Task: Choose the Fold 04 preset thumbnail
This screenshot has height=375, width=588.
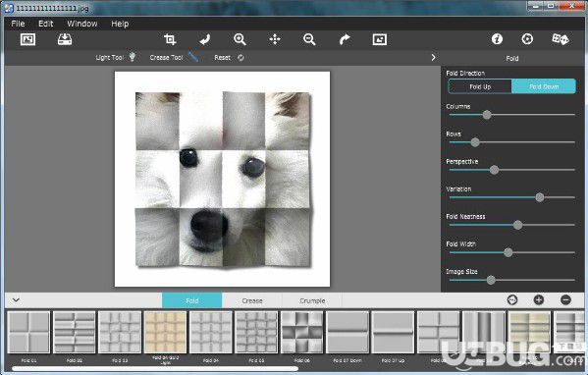Action: pos(211,332)
